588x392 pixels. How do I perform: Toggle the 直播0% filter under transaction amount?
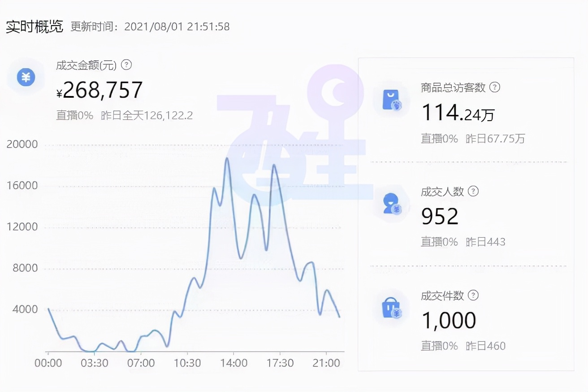click(x=74, y=115)
